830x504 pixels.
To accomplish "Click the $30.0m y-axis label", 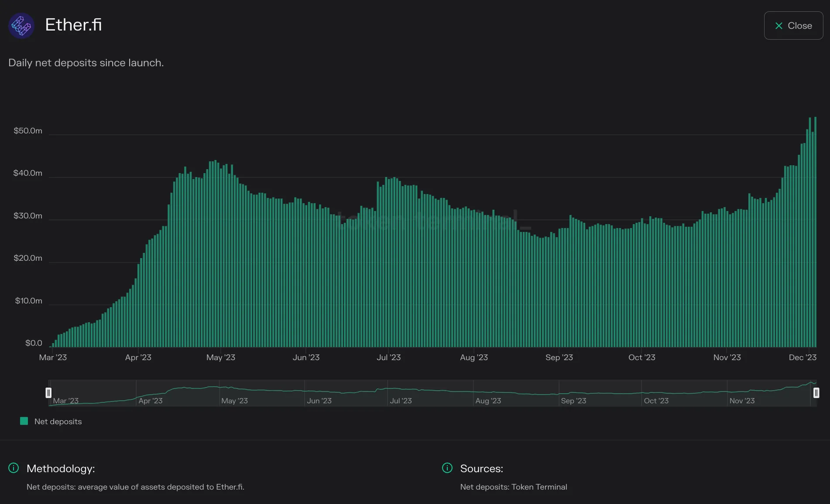I will [28, 216].
